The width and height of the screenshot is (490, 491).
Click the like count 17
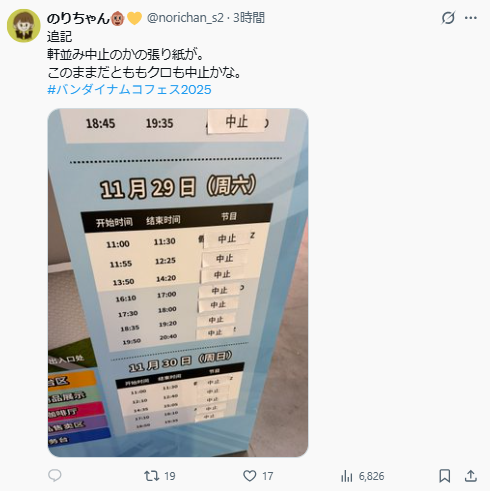click(267, 476)
